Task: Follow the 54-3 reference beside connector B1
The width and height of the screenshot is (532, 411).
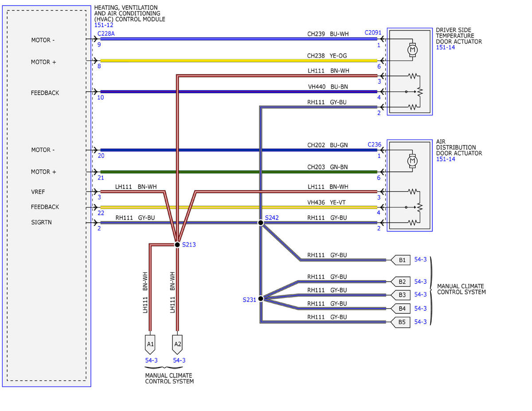Action: 420,260
